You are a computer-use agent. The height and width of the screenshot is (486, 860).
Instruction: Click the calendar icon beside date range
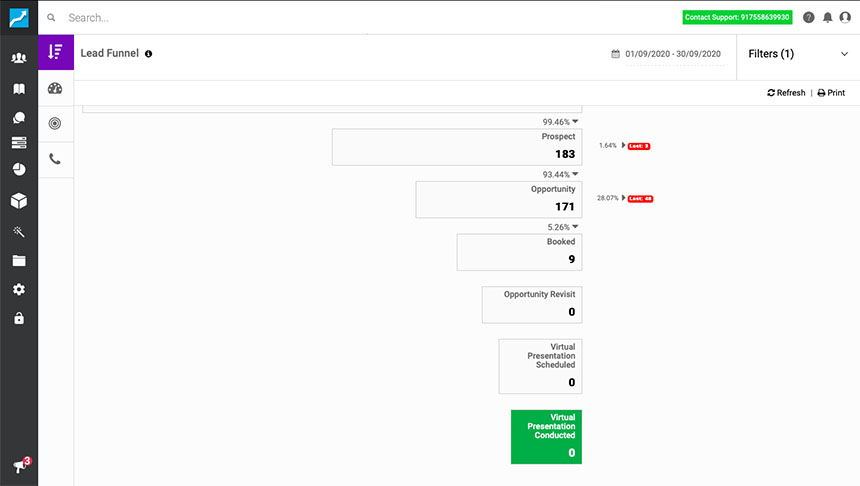615,54
